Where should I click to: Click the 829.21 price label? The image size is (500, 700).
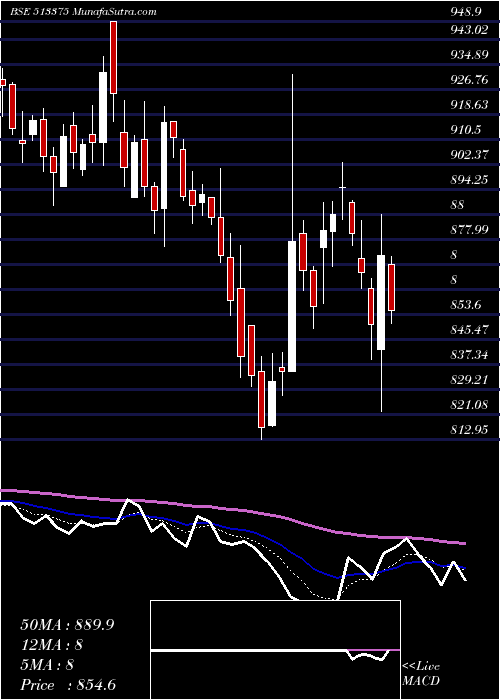(x=469, y=380)
